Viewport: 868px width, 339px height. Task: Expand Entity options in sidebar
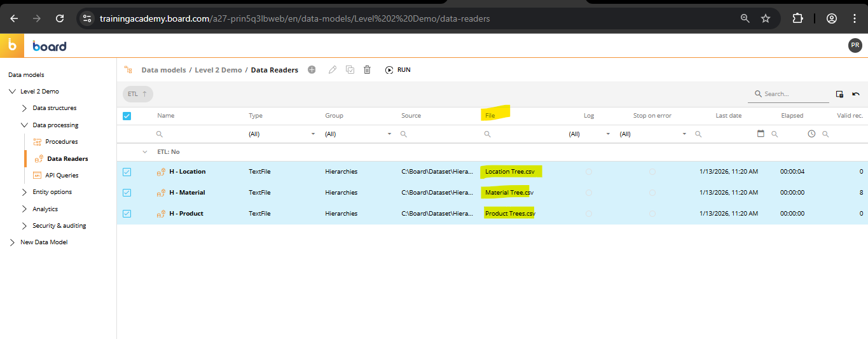[24, 192]
